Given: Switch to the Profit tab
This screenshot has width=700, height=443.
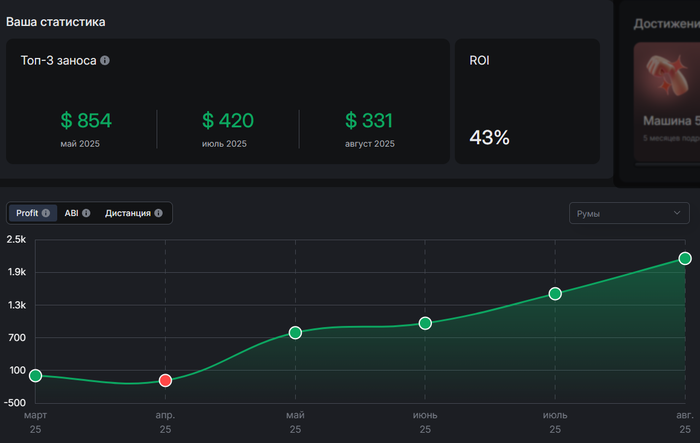Looking at the screenshot, I should pyautogui.click(x=27, y=213).
